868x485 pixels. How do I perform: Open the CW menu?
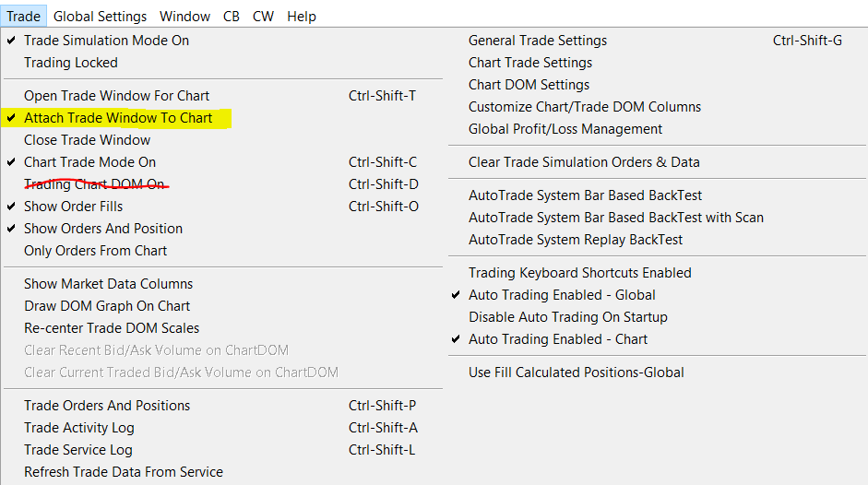(263, 16)
